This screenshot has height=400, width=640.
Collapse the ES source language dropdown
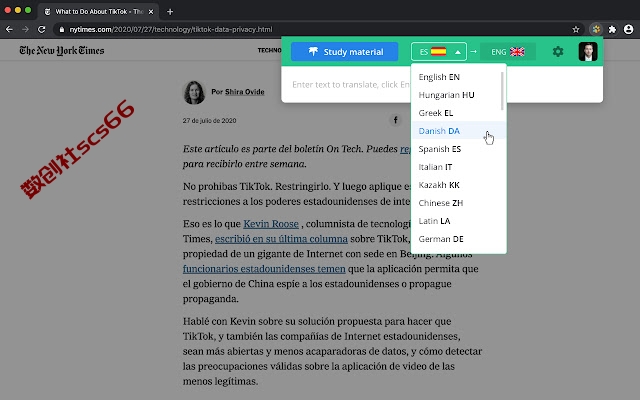pyautogui.click(x=439, y=52)
